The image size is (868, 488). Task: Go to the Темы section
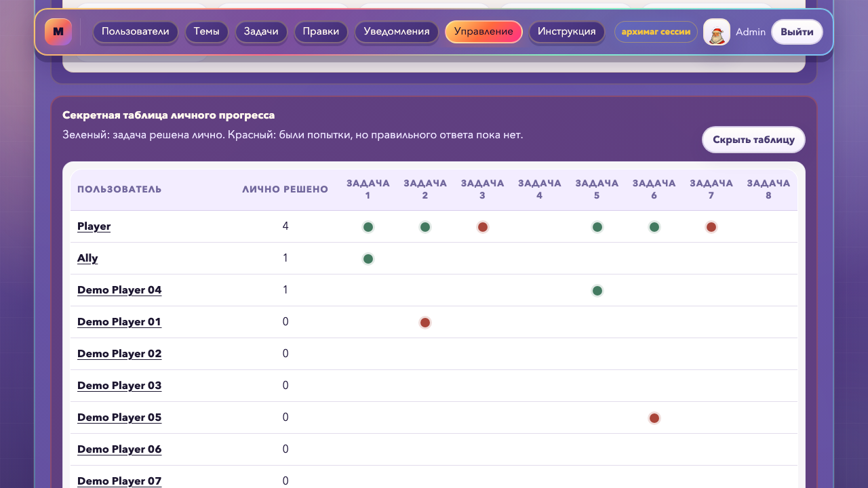tap(207, 32)
